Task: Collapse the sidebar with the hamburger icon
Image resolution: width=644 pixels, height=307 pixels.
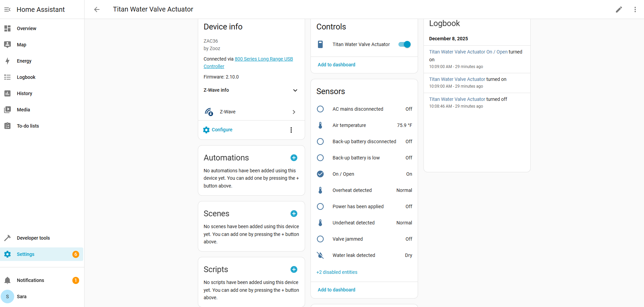Action: [x=7, y=9]
